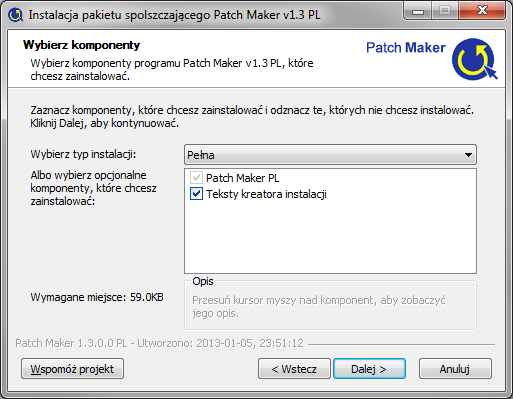Select the Patch Maker PL component label
Viewport: 513px width, 399px height.
coord(242,178)
